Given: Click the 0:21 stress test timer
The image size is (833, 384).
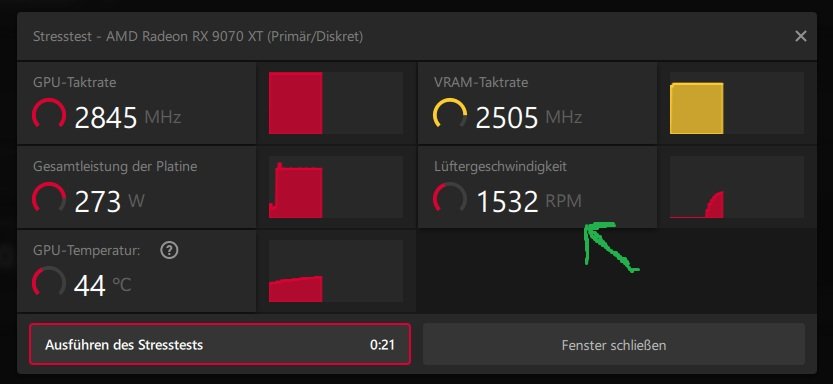Looking at the screenshot, I should [382, 345].
